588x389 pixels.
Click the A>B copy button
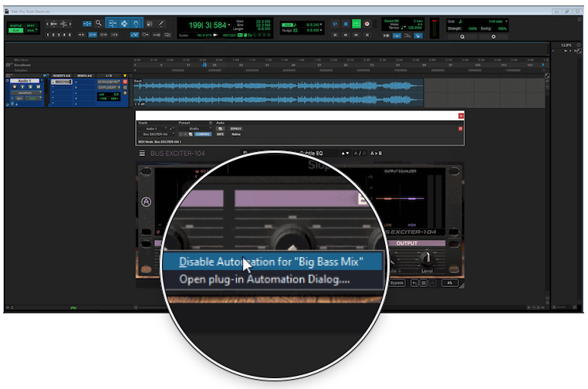coord(376,154)
